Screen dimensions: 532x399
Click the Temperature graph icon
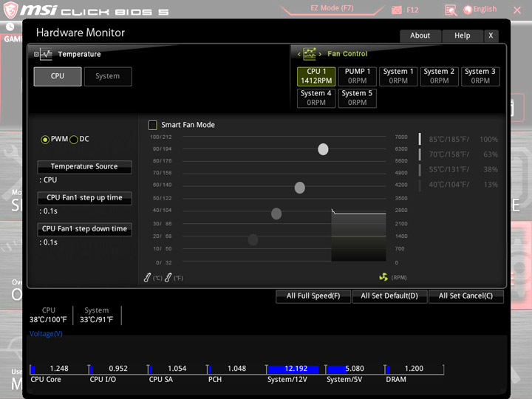(x=46, y=54)
